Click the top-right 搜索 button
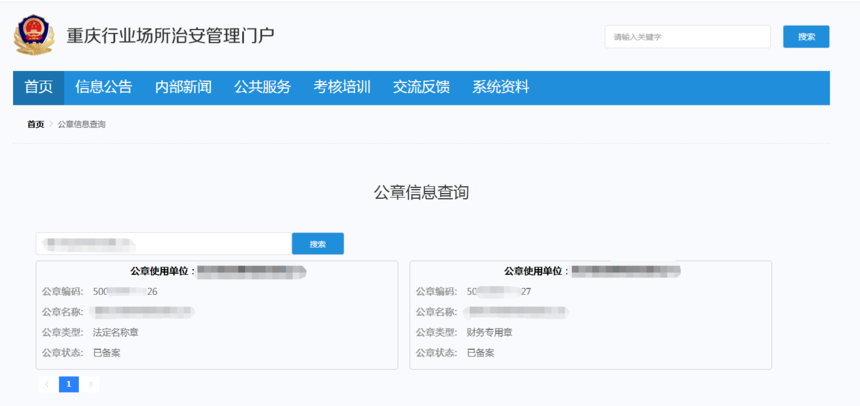 [x=805, y=37]
